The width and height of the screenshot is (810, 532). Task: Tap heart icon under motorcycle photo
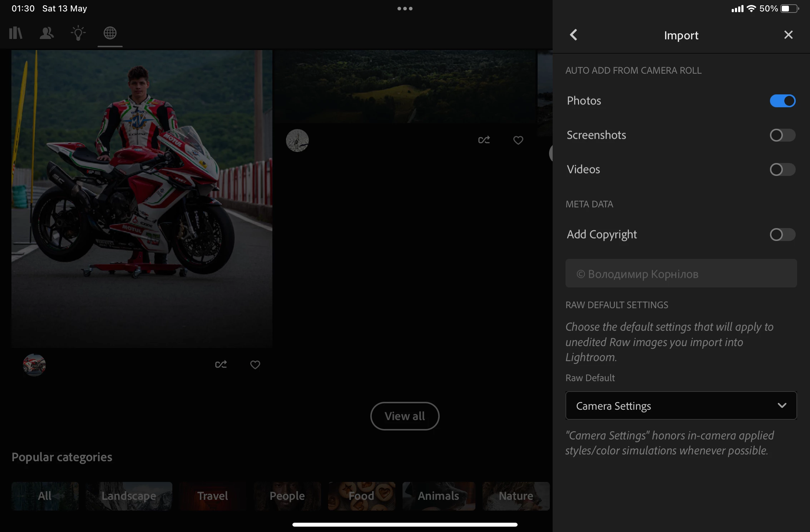click(x=255, y=365)
